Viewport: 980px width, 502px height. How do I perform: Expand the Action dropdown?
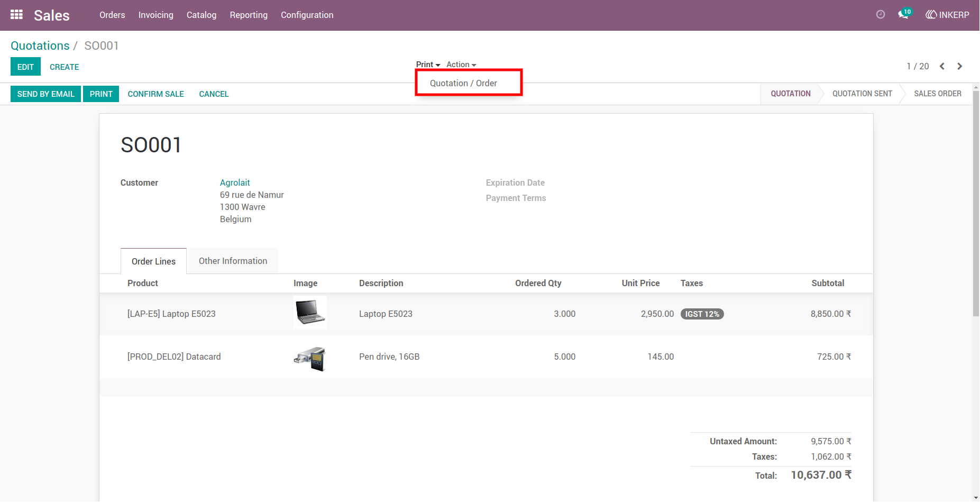(461, 65)
